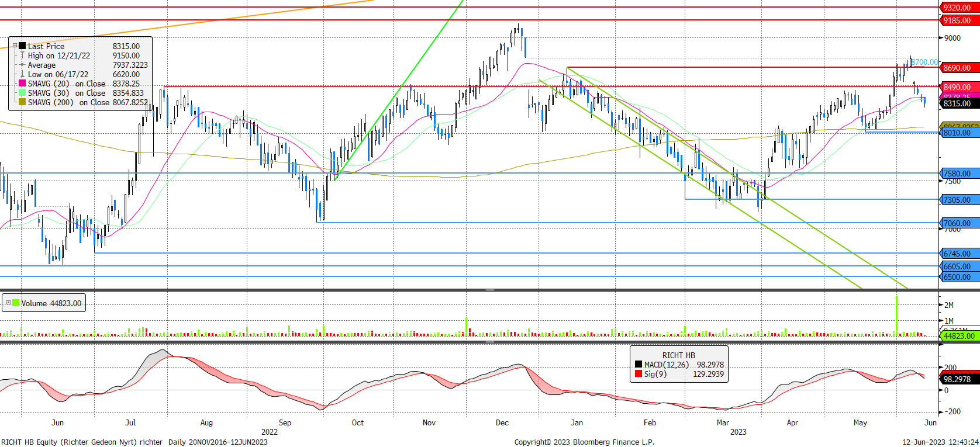Collapse the Volume legend expander

(8, 303)
